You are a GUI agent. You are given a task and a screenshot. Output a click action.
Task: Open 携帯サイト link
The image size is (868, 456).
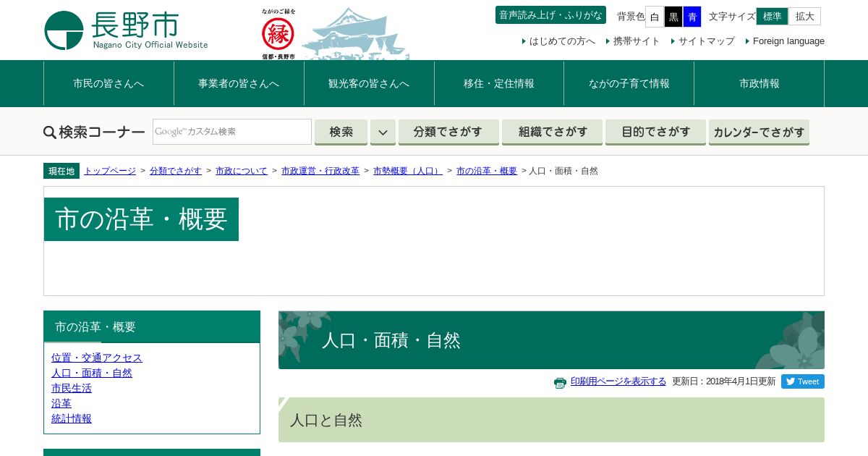[637, 41]
